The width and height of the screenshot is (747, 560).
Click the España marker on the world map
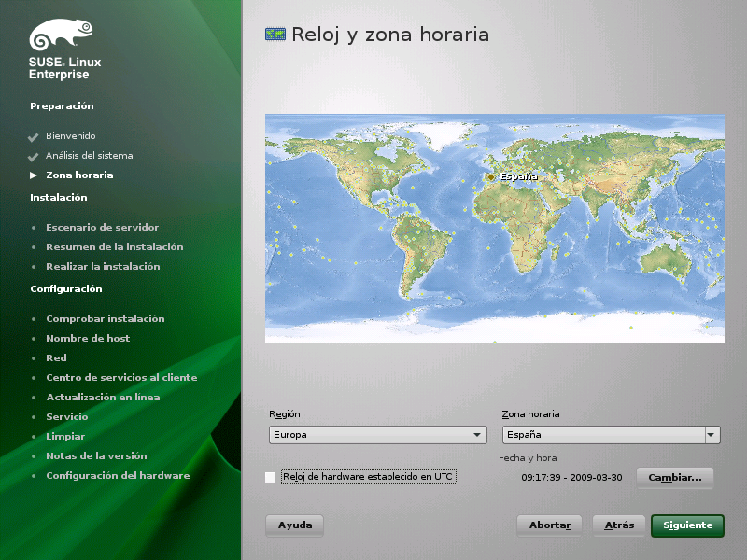tap(491, 176)
